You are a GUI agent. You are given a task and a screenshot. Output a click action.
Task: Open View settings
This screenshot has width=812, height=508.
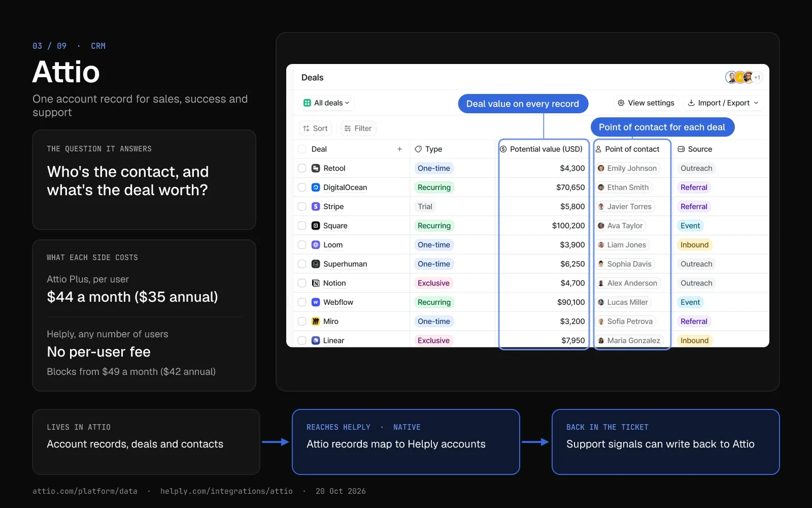click(x=646, y=103)
